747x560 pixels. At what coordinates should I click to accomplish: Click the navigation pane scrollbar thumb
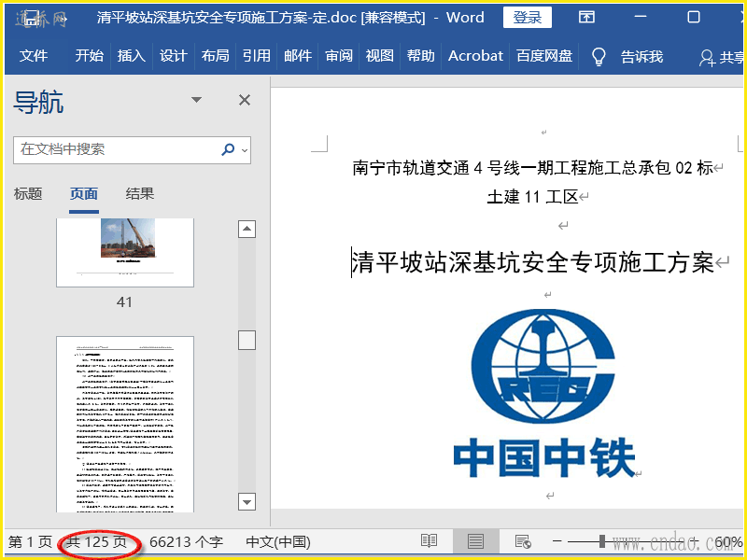tap(247, 341)
